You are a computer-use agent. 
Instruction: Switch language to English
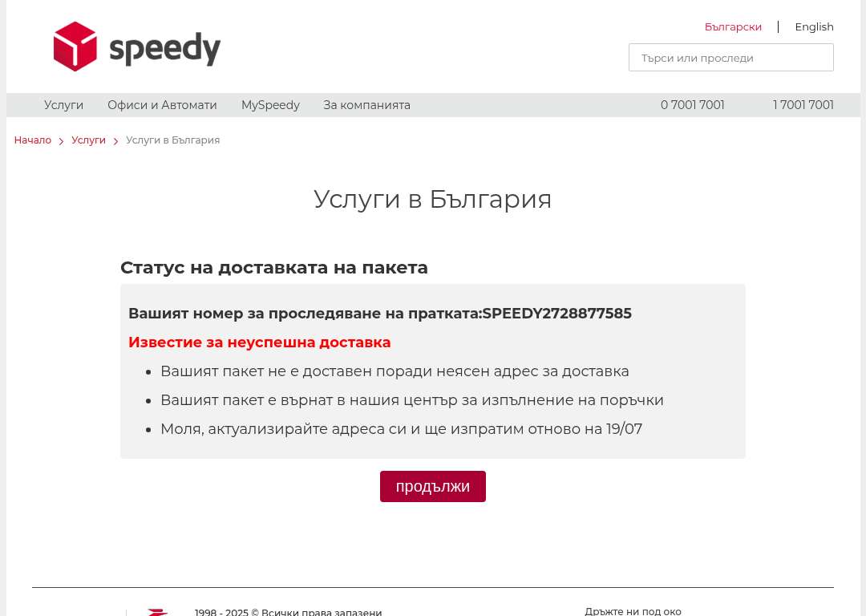pyautogui.click(x=814, y=26)
